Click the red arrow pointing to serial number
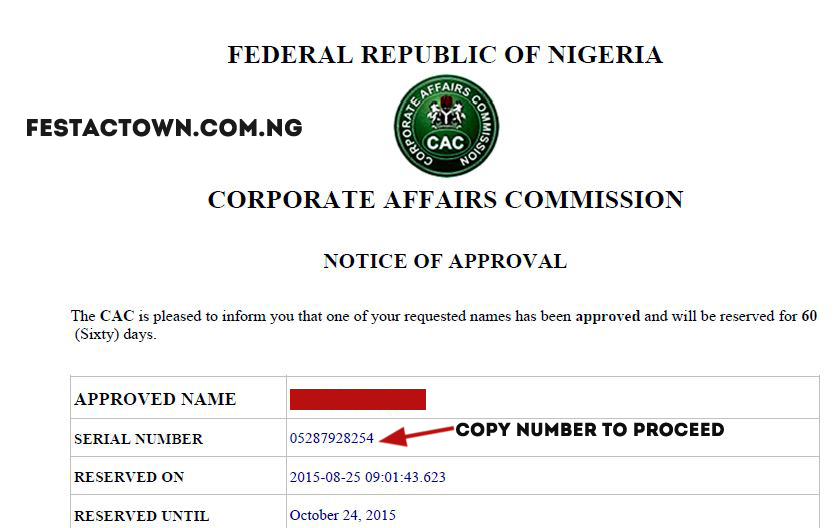Image resolution: width=836 pixels, height=528 pixels. coord(416,434)
